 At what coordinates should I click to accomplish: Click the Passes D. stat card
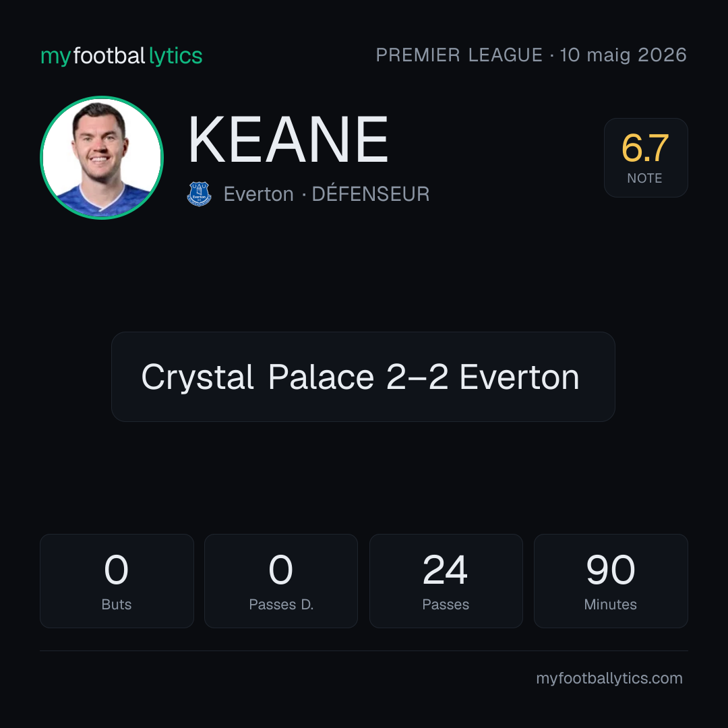(281, 581)
